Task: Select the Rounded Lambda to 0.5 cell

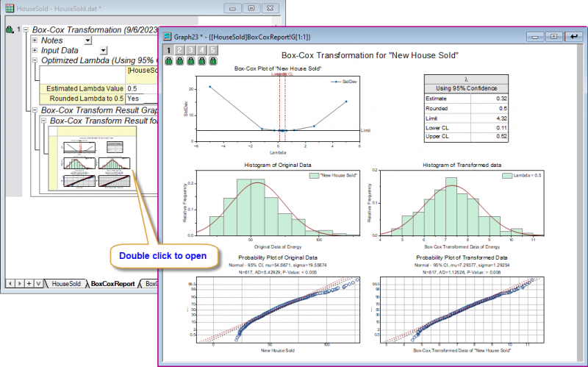Action: point(82,99)
